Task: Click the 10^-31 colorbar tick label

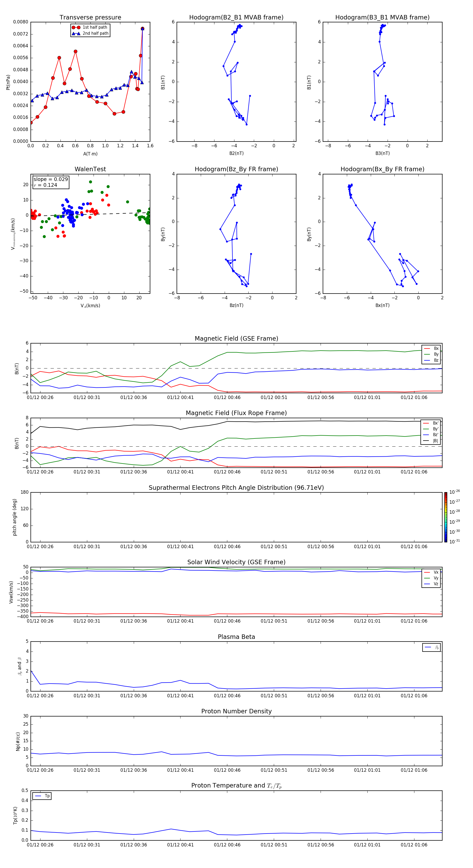Action: pyautogui.click(x=455, y=542)
